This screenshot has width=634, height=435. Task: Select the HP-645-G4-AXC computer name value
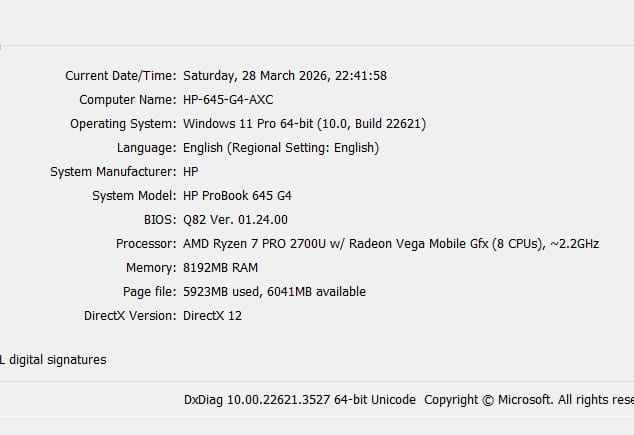228,100
